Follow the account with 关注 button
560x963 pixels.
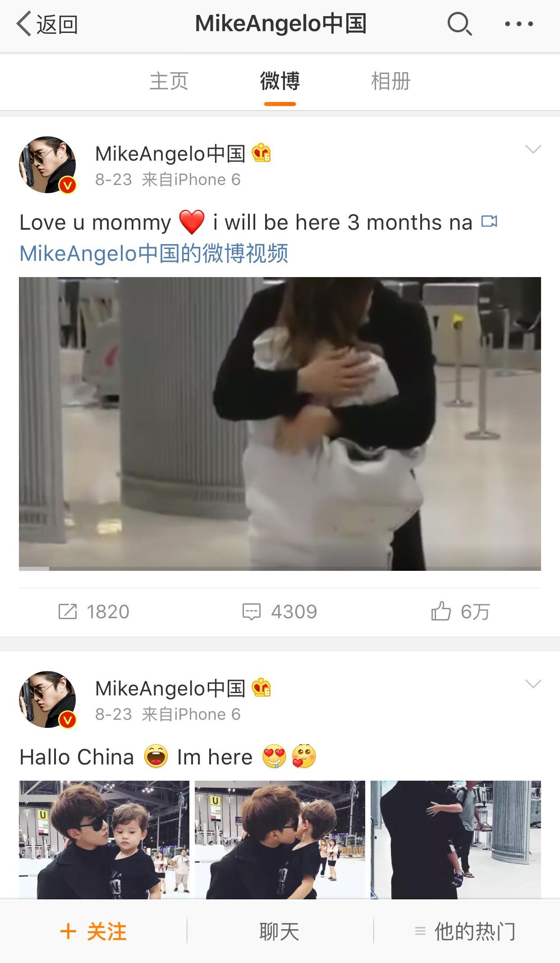(93, 931)
